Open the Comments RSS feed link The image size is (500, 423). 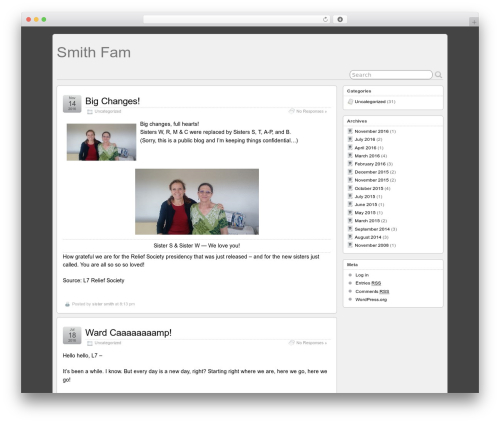tap(372, 291)
